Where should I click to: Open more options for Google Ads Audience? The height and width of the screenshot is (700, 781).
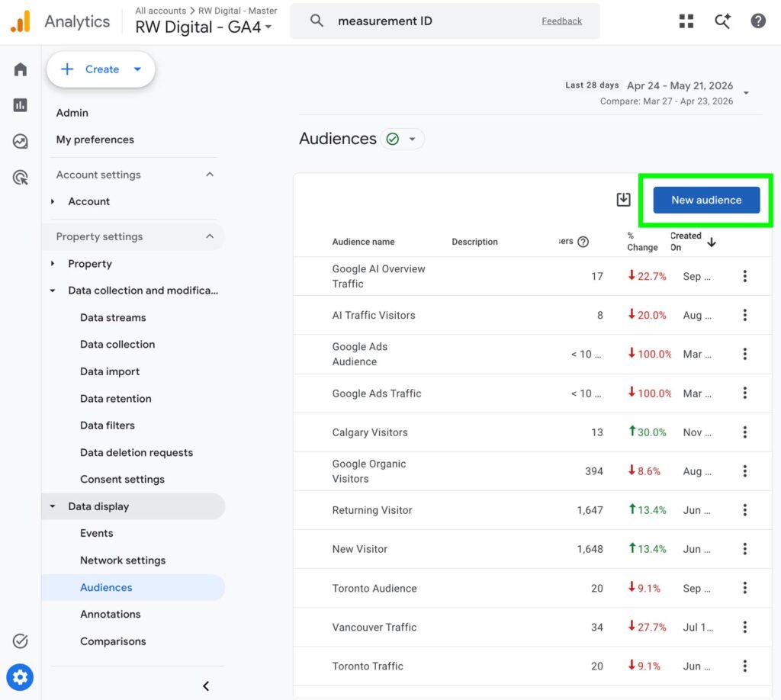(744, 354)
